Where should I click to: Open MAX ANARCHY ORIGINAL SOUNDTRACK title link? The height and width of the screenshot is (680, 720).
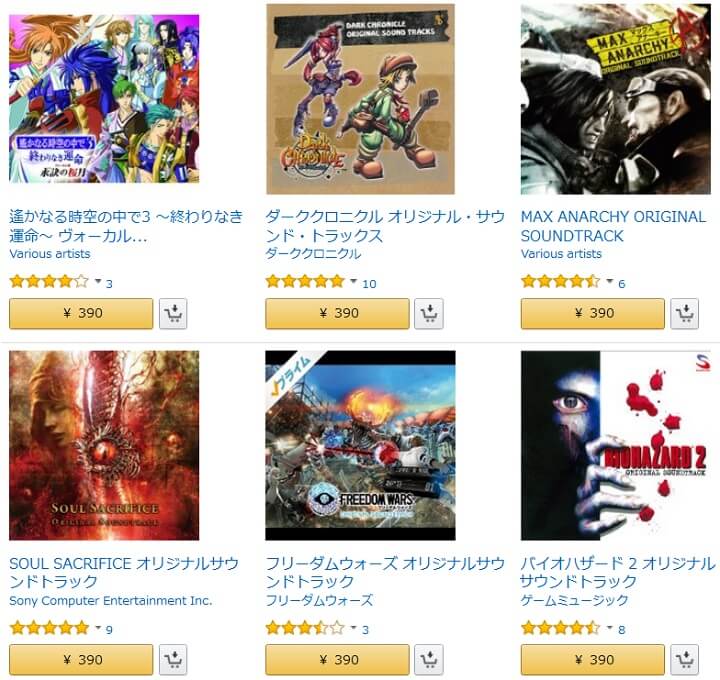613,226
